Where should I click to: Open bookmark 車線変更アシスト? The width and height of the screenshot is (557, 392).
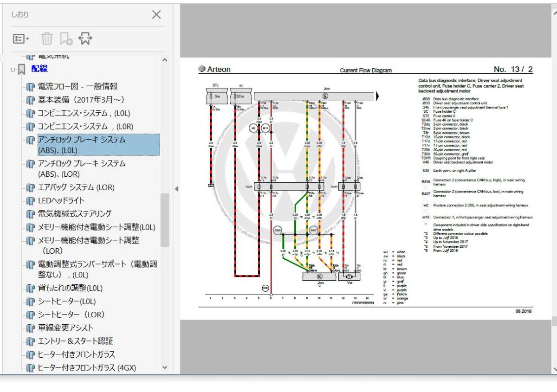point(65,328)
